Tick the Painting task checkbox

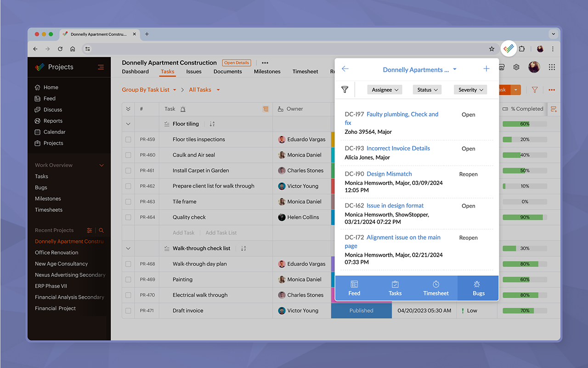click(128, 280)
